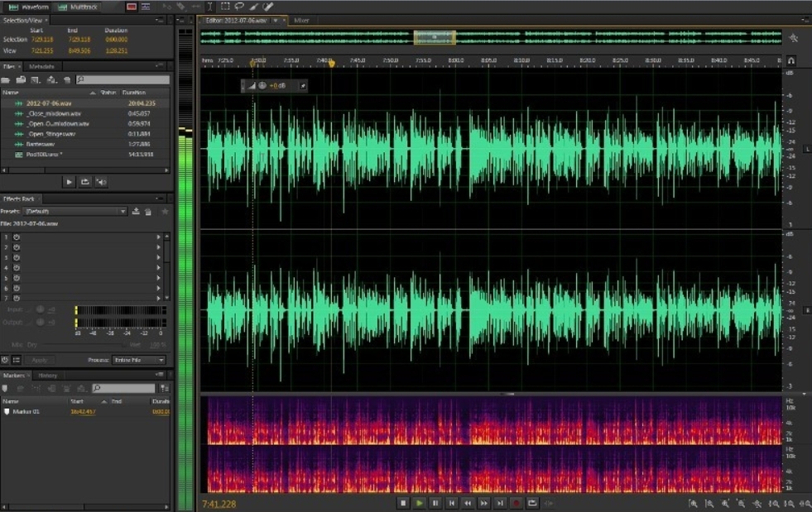Open the Metadata tab

pos(41,66)
